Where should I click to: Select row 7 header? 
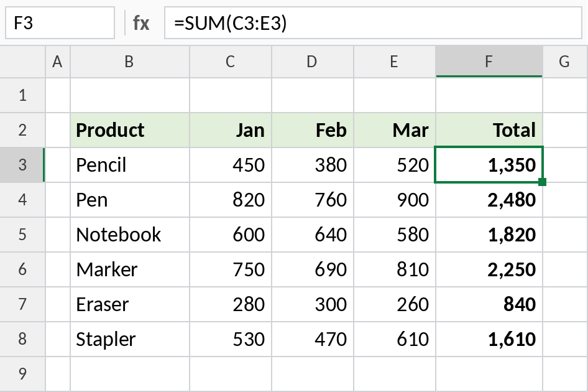tap(22, 304)
